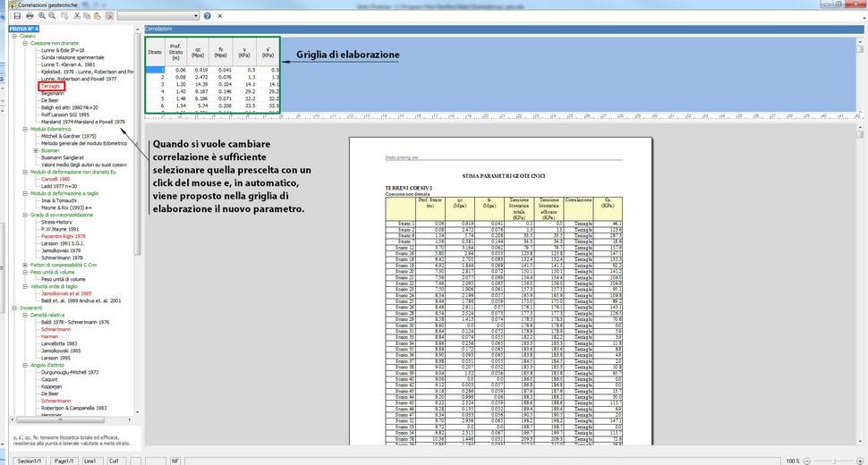Select the PROVA N° 4 root node

point(24,29)
